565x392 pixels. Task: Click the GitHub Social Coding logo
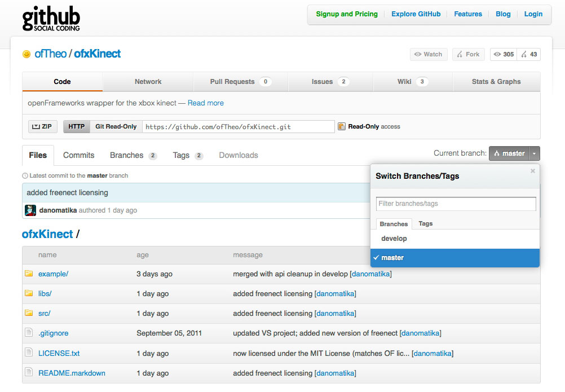51,19
